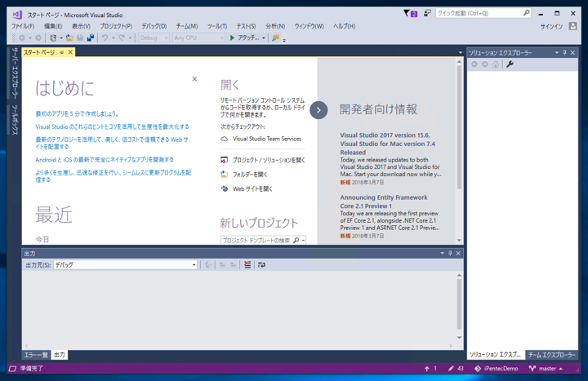Click the Solution Explorer back arrow icon
The height and width of the screenshot is (381, 588).
(x=474, y=64)
